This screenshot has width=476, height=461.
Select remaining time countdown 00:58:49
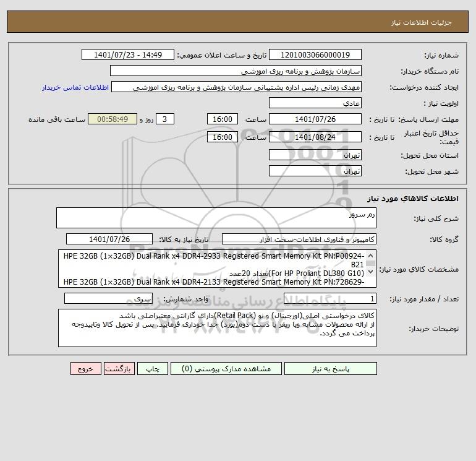pyautogui.click(x=113, y=119)
